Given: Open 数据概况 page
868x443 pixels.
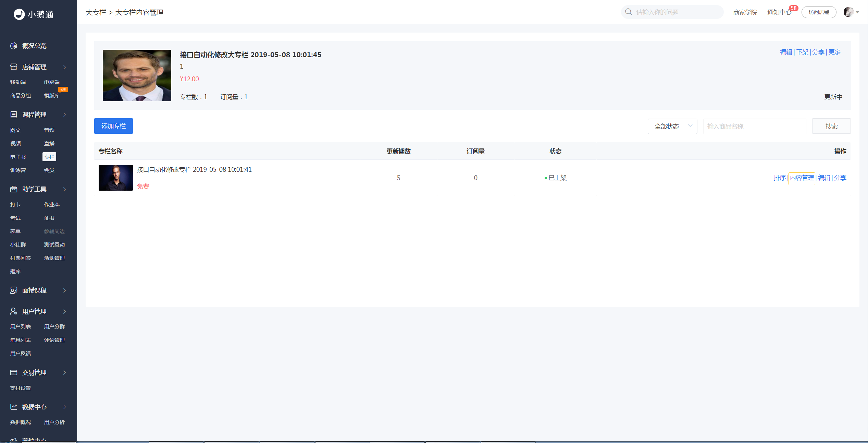Looking at the screenshot, I should tap(21, 422).
